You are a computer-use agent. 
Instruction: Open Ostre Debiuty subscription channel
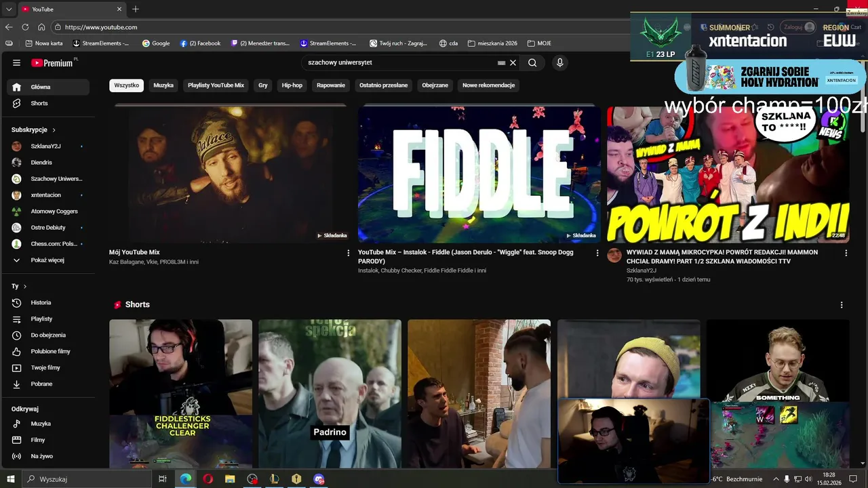coord(48,227)
